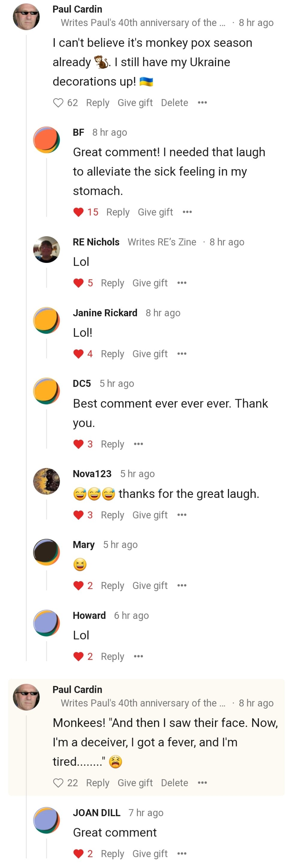Reply to Nova123's comment
Image resolution: width=291 pixels, height=868 pixels.
pos(112,515)
